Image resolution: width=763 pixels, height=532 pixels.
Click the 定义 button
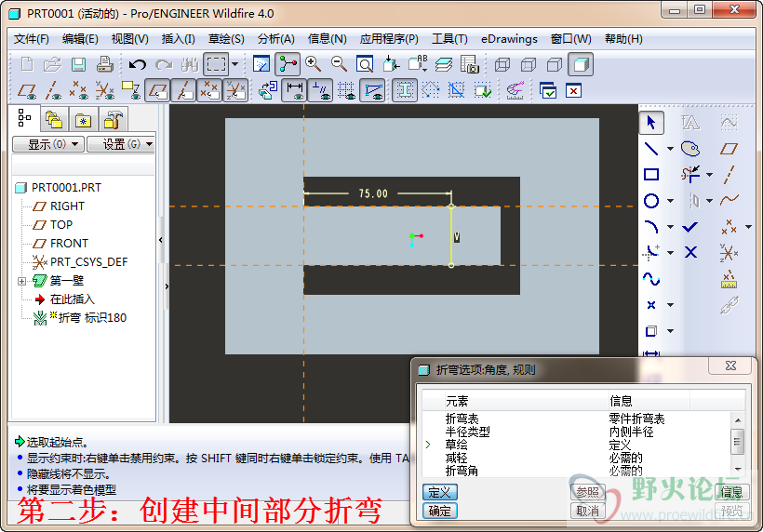point(440,493)
